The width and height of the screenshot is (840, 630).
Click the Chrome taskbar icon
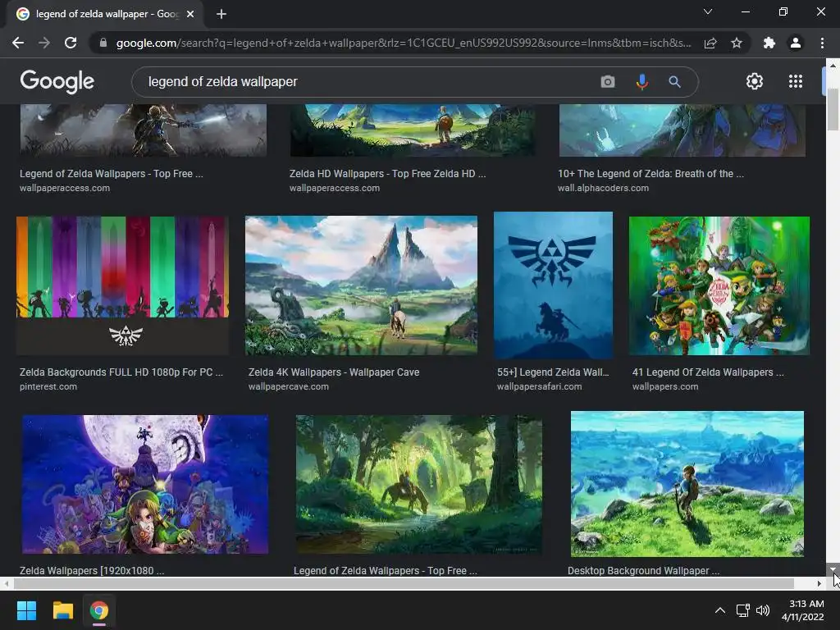99,610
